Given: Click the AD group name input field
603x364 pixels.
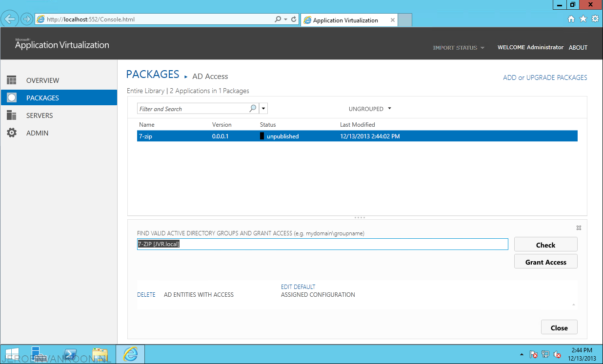Looking at the screenshot, I should click(x=322, y=244).
